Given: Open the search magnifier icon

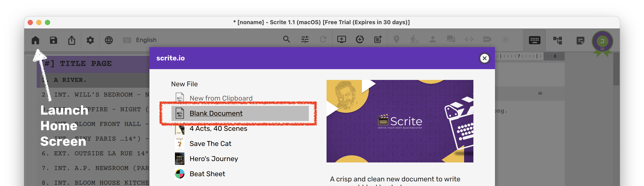Looking at the screenshot, I should [x=287, y=40].
